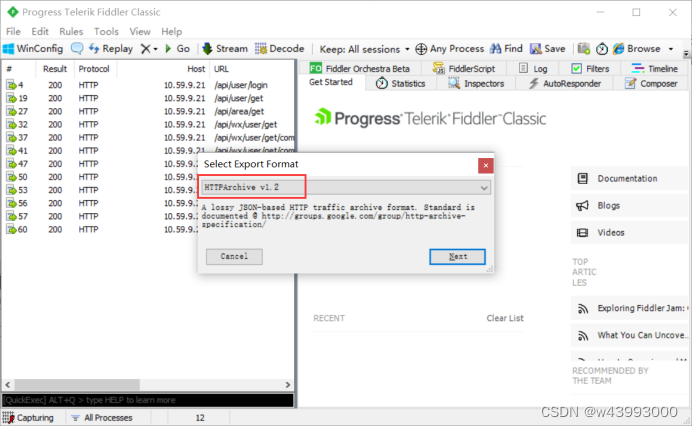This screenshot has height=427, width=693.
Task: Toggle Capturing in the status bar
Action: (28, 418)
